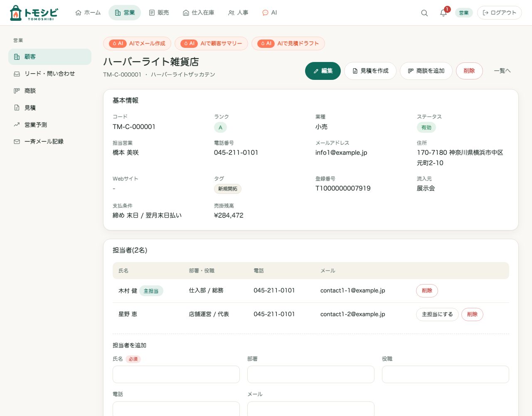Delete contact 星野 恵
Viewport: 532px width, 416px height.
coord(472,314)
